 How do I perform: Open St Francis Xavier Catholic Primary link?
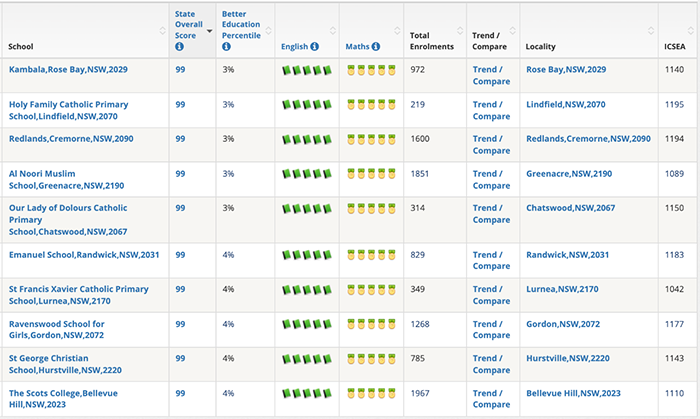79,295
